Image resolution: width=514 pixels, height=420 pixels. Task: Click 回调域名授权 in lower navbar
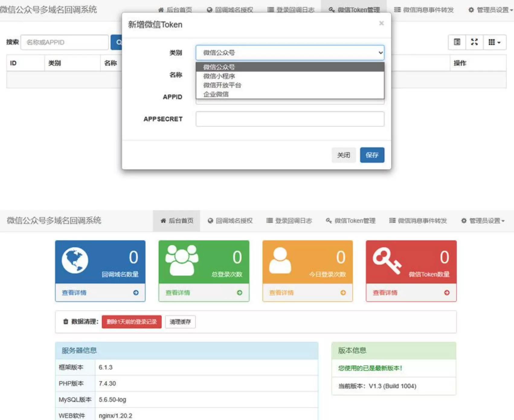click(230, 221)
